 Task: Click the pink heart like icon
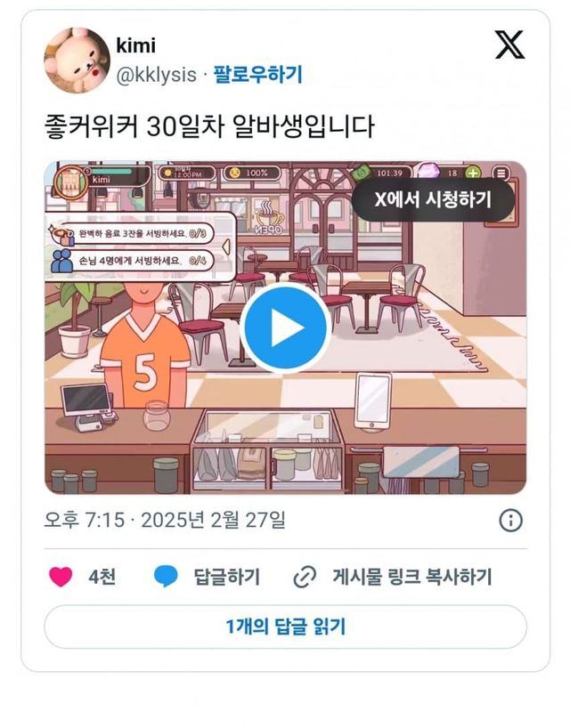tap(61, 577)
